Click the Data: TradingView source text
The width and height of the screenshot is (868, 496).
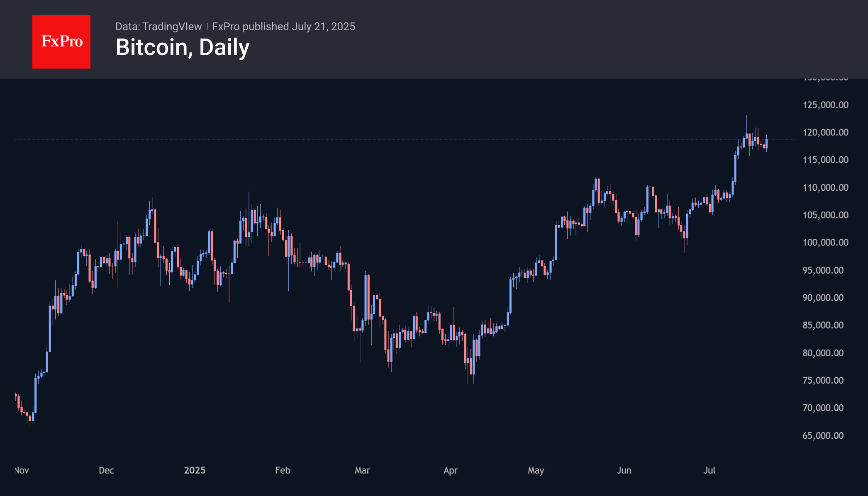tap(158, 27)
